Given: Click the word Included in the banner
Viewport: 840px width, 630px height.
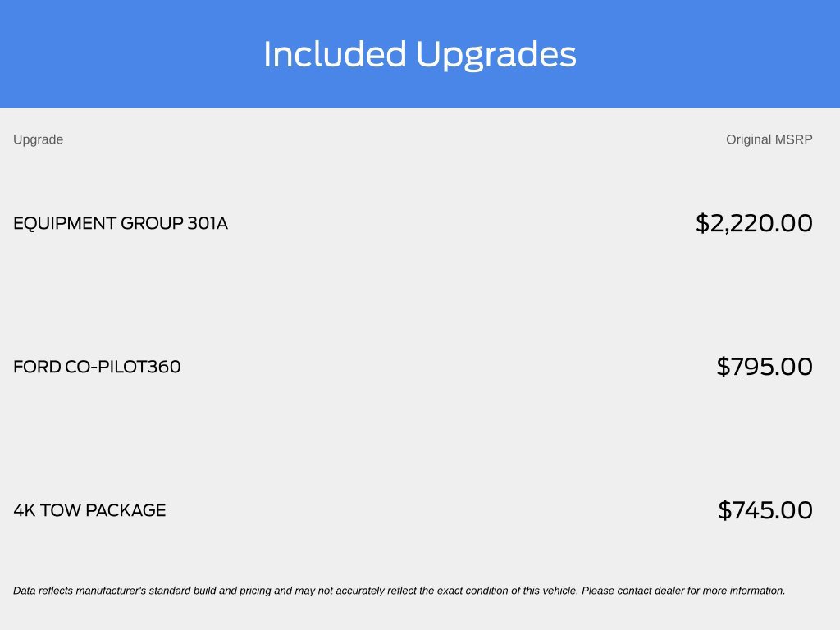Looking at the screenshot, I should pos(335,54).
